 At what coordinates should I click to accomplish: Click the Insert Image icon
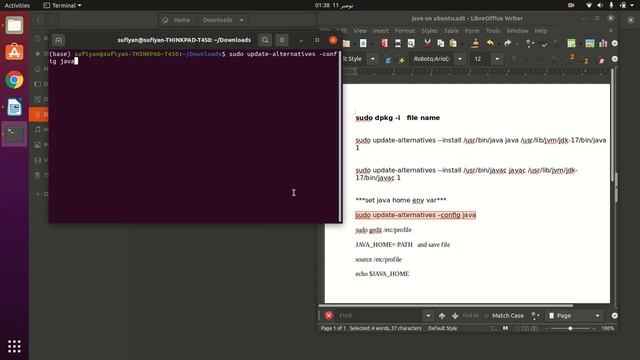[590, 43]
